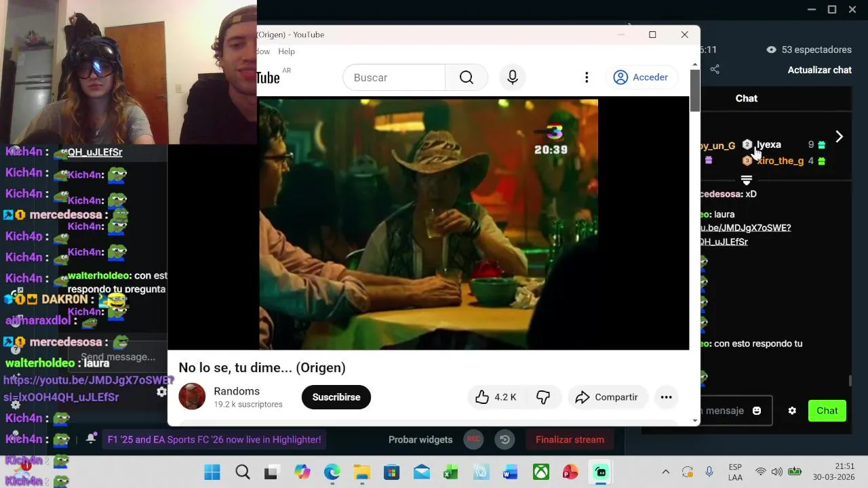Select the Chat tab header
Viewport: 868px width, 488px height.
tap(747, 98)
